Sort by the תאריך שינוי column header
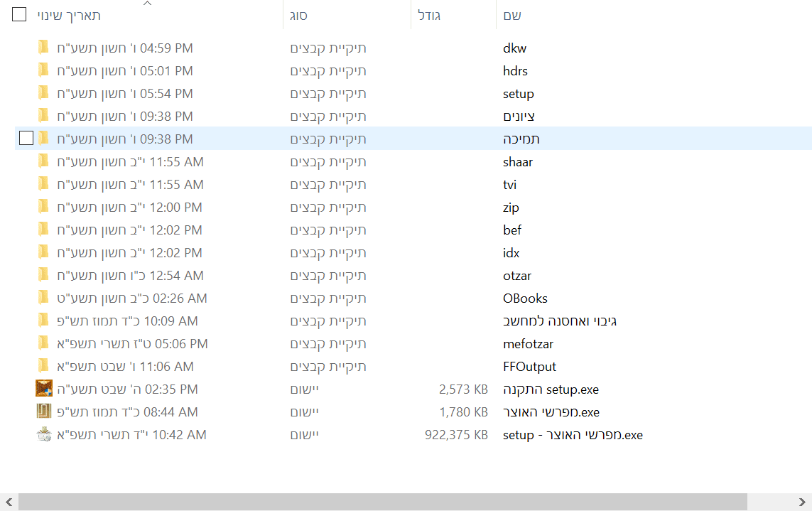812x511 pixels. coord(69,16)
